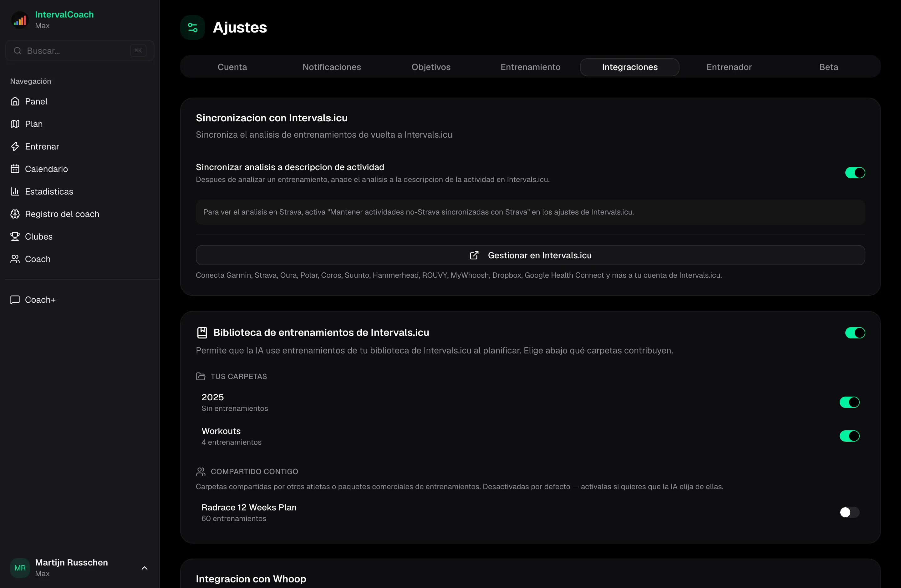Click the Estadisticas bar chart icon
The width and height of the screenshot is (901, 588).
[x=15, y=191]
